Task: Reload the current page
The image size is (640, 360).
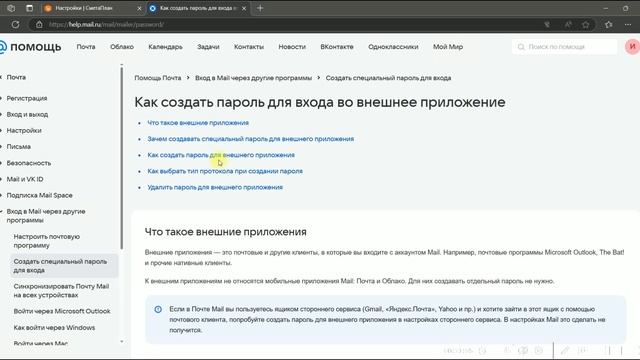Action: [x=16, y=24]
